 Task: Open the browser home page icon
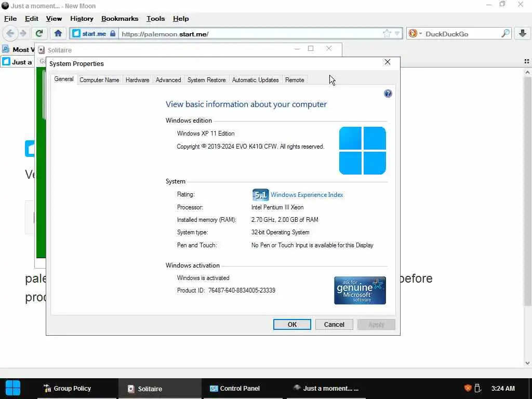(58, 33)
